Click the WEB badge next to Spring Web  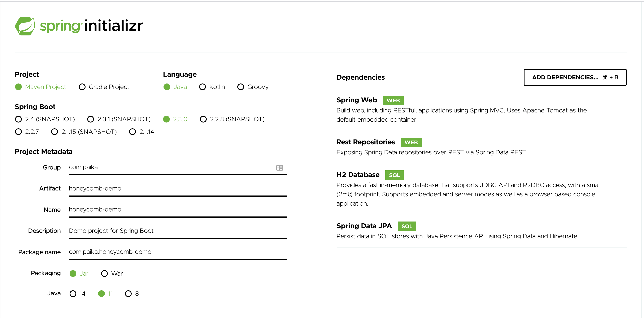click(x=393, y=100)
